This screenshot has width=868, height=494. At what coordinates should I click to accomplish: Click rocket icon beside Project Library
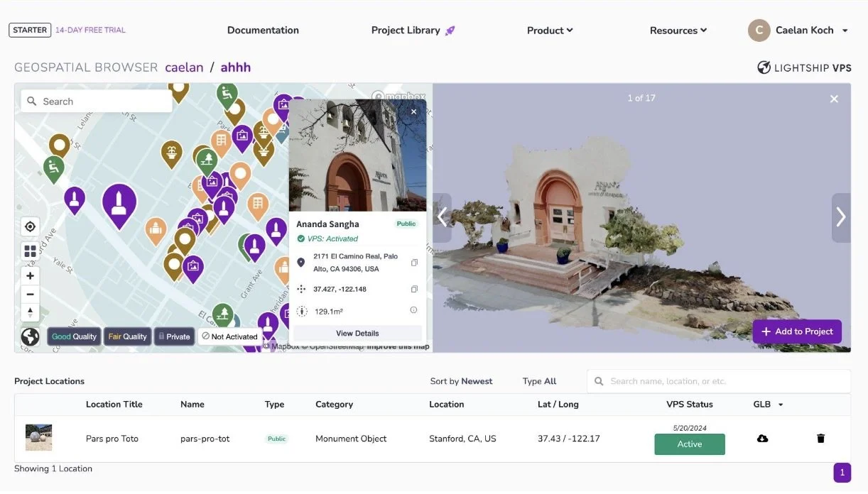click(x=450, y=31)
